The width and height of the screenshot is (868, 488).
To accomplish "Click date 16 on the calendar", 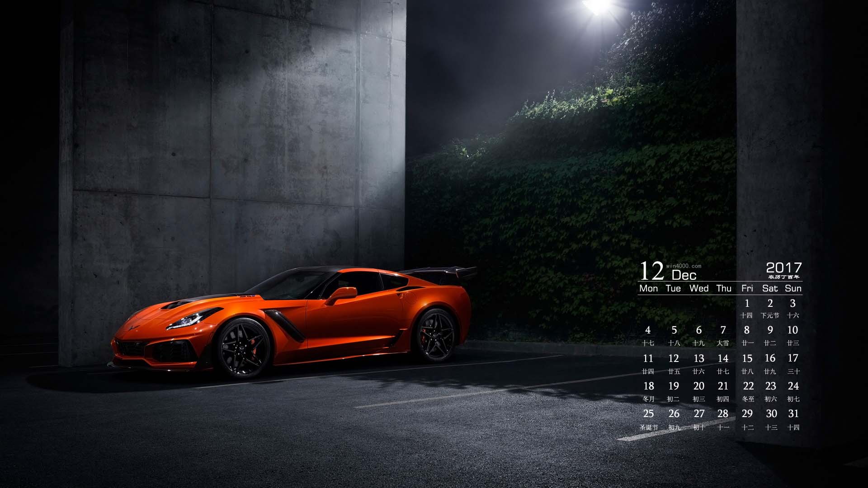I will 770,358.
